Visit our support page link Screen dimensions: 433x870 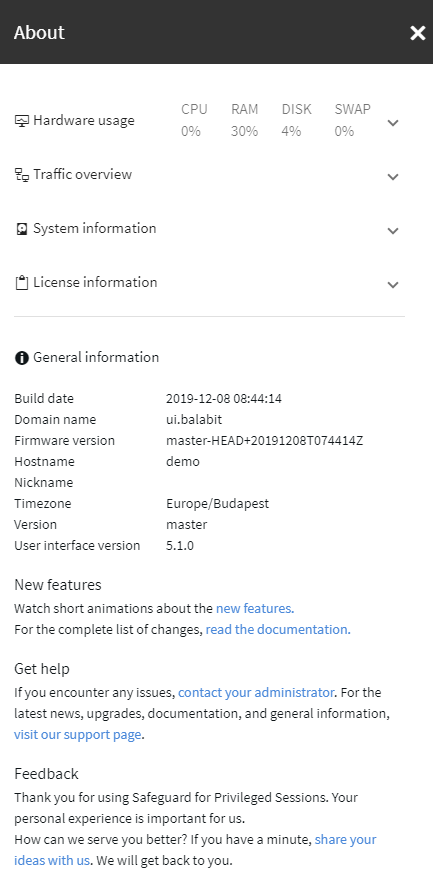(78, 735)
